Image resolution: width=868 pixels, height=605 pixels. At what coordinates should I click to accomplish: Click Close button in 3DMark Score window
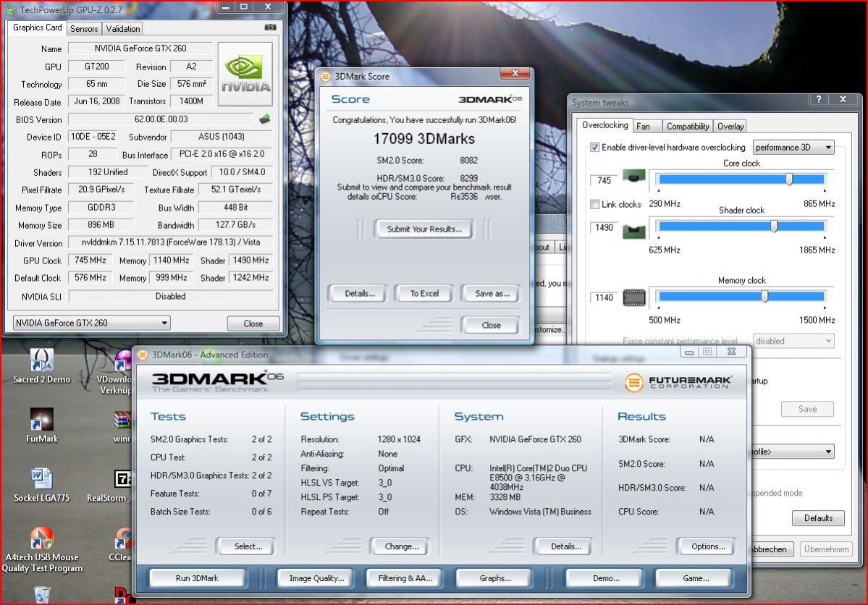(490, 325)
